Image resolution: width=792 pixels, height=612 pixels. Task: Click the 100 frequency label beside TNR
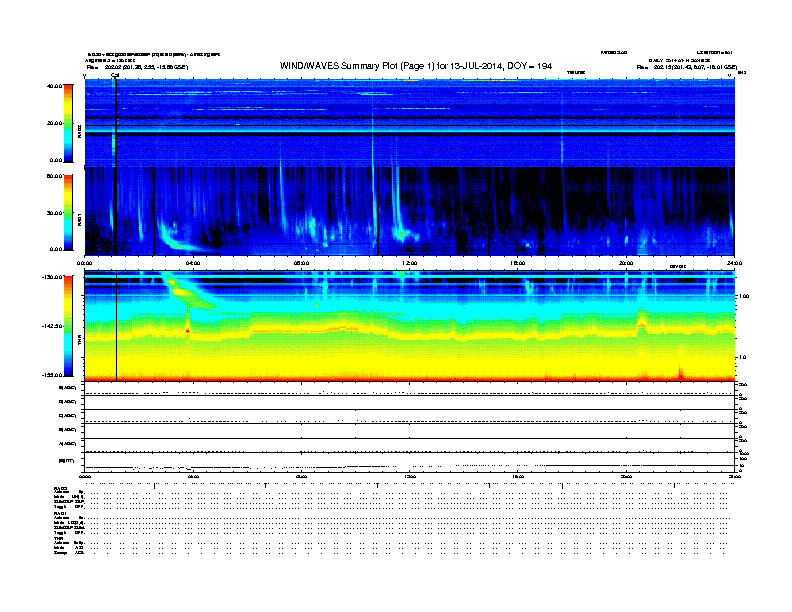pyautogui.click(x=744, y=296)
